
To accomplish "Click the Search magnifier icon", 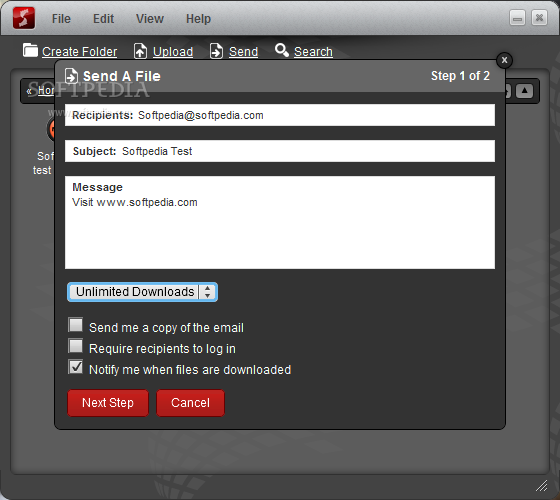I will [282, 50].
